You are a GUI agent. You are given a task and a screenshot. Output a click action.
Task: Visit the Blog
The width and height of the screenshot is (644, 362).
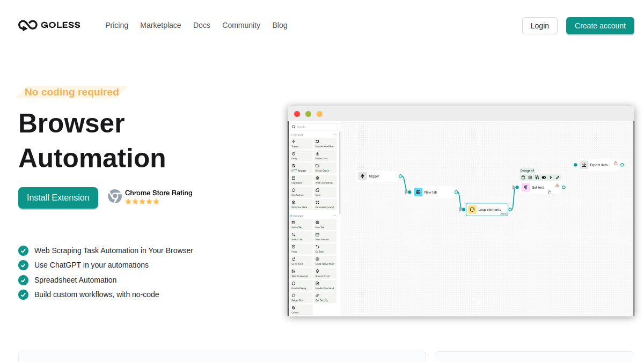coord(280,25)
